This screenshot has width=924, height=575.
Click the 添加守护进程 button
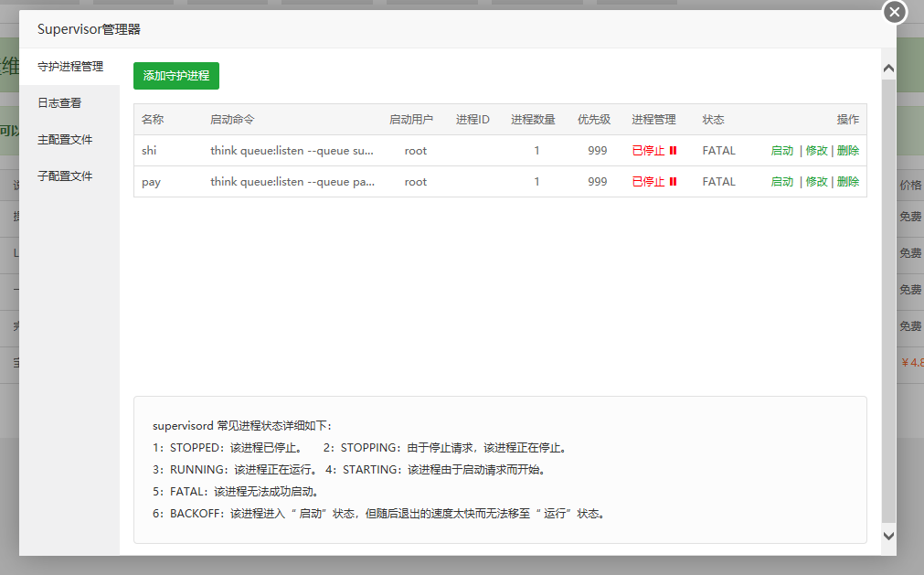pos(176,76)
